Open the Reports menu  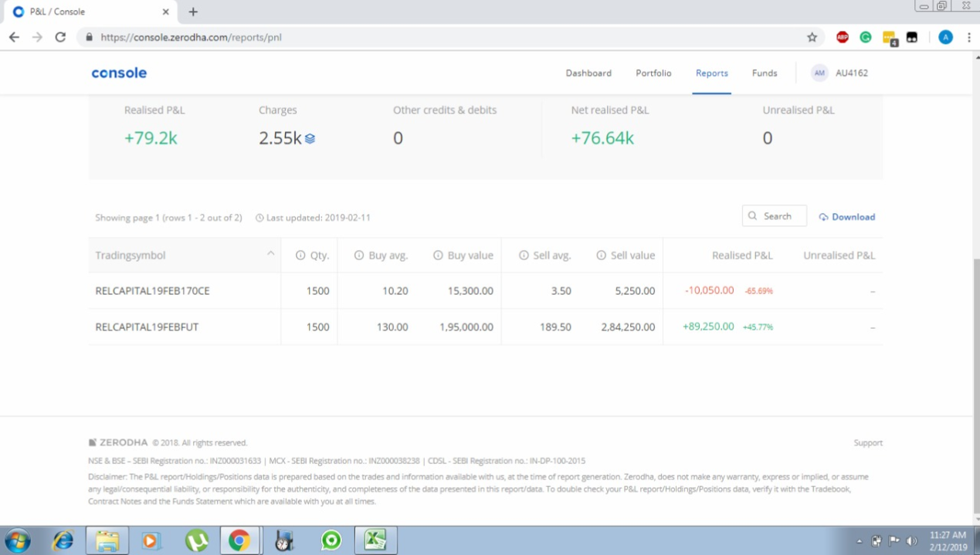[712, 73]
